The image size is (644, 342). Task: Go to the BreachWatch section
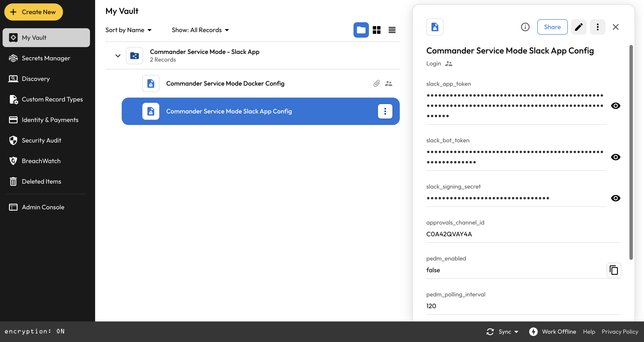pyautogui.click(x=41, y=161)
